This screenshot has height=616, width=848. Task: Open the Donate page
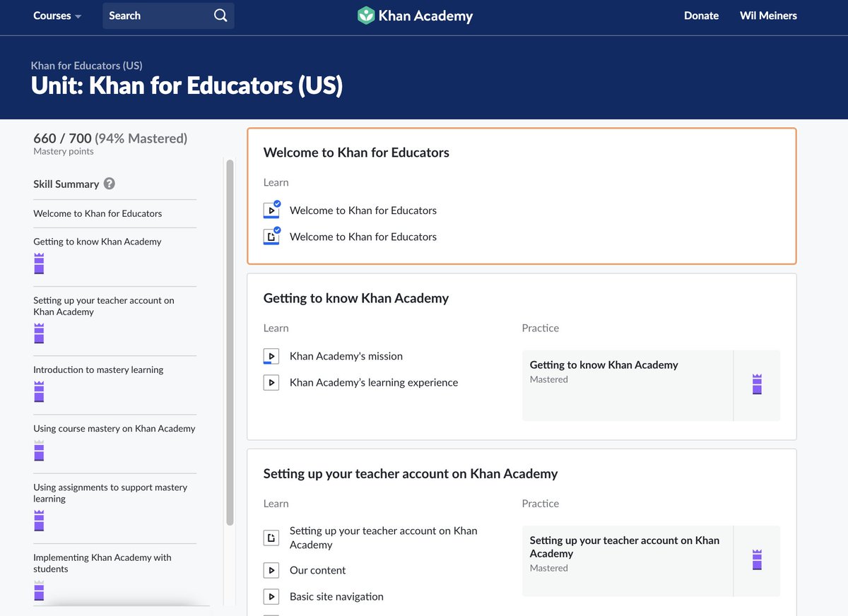701,16
